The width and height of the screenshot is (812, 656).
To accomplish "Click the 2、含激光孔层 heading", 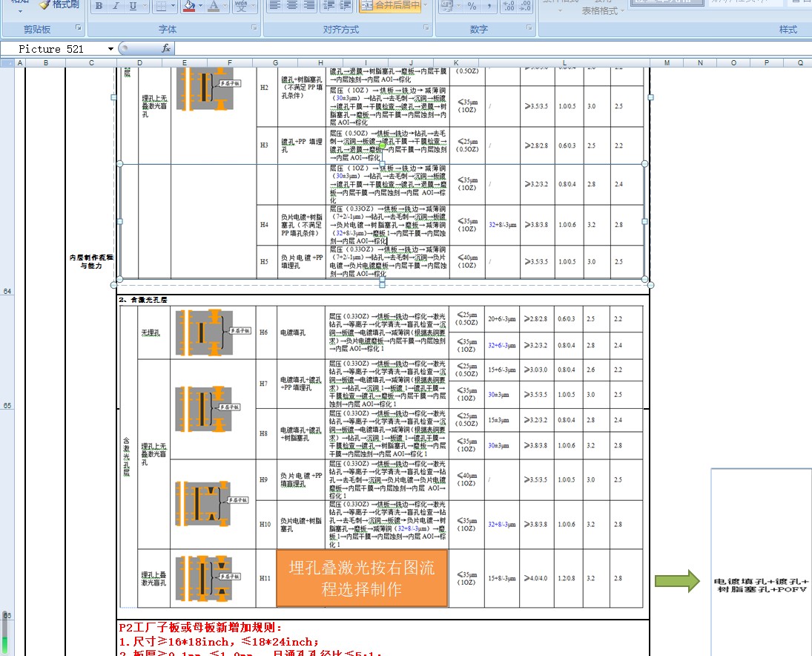I will (143, 300).
